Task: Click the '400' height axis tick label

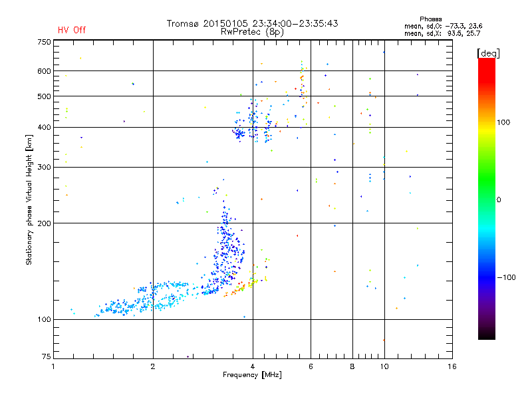Action: coord(44,128)
